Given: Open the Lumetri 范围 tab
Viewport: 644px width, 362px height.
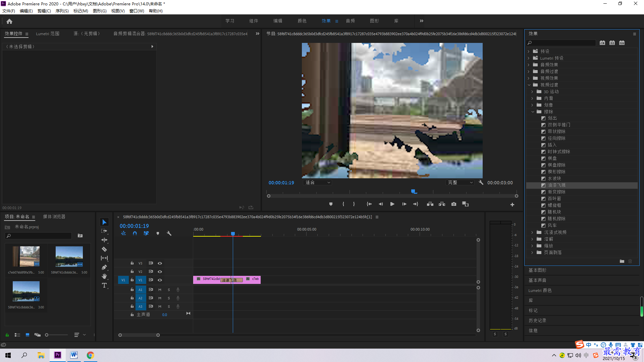Looking at the screenshot, I should pyautogui.click(x=48, y=34).
